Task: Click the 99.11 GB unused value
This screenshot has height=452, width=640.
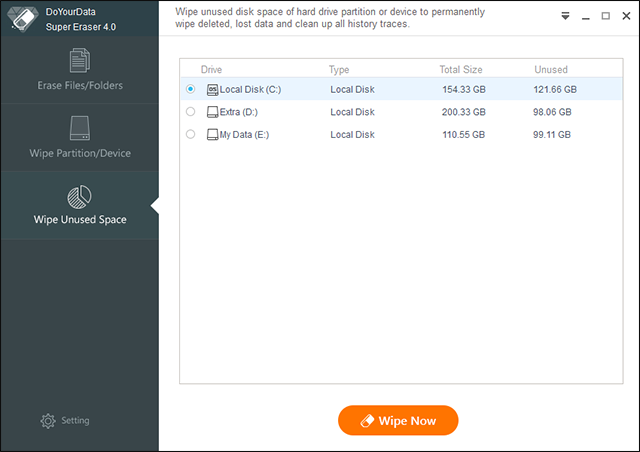Action: click(x=552, y=135)
